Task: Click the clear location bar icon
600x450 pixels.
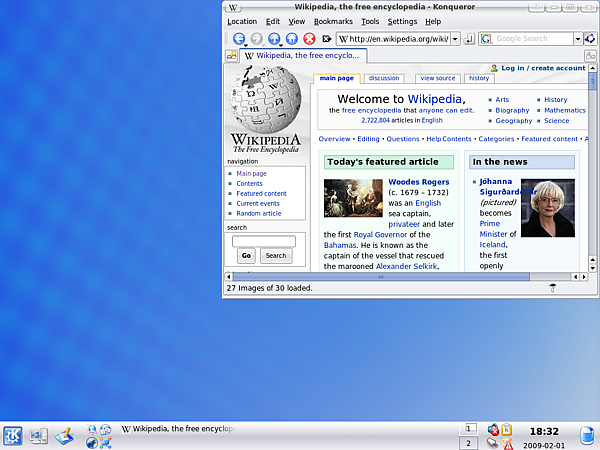Action: click(x=326, y=39)
